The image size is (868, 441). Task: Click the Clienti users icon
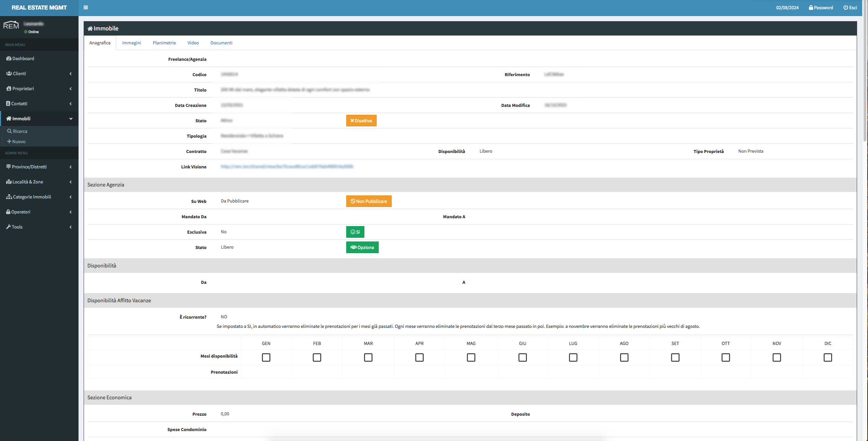[9, 73]
